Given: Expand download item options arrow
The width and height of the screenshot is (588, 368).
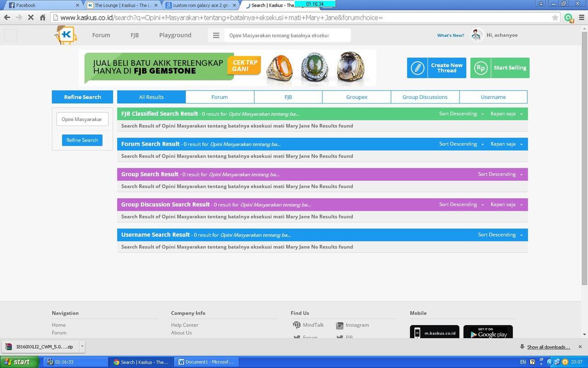Looking at the screenshot, I should click(x=82, y=346).
